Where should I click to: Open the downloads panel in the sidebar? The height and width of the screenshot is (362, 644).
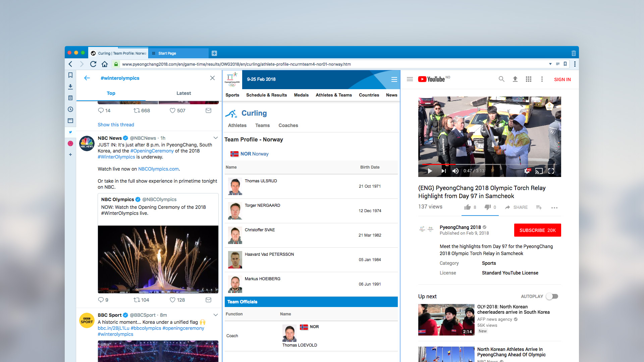(x=70, y=86)
